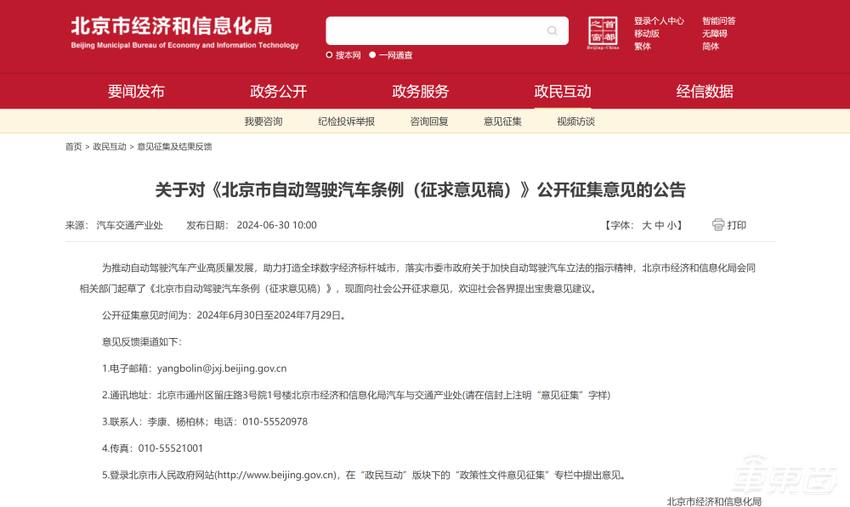Screen dimensions: 850x507
Task: Select the 搜本网 radio option
Action: pos(330,55)
